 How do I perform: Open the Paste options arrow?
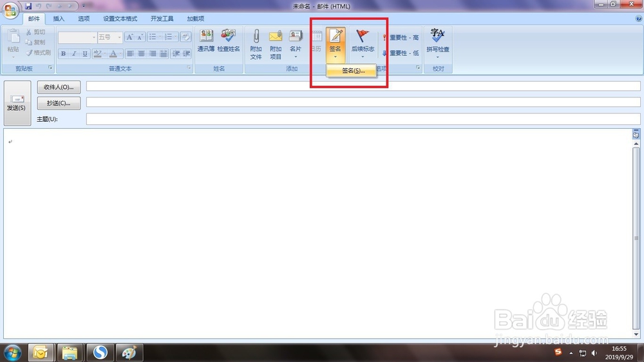13,57
